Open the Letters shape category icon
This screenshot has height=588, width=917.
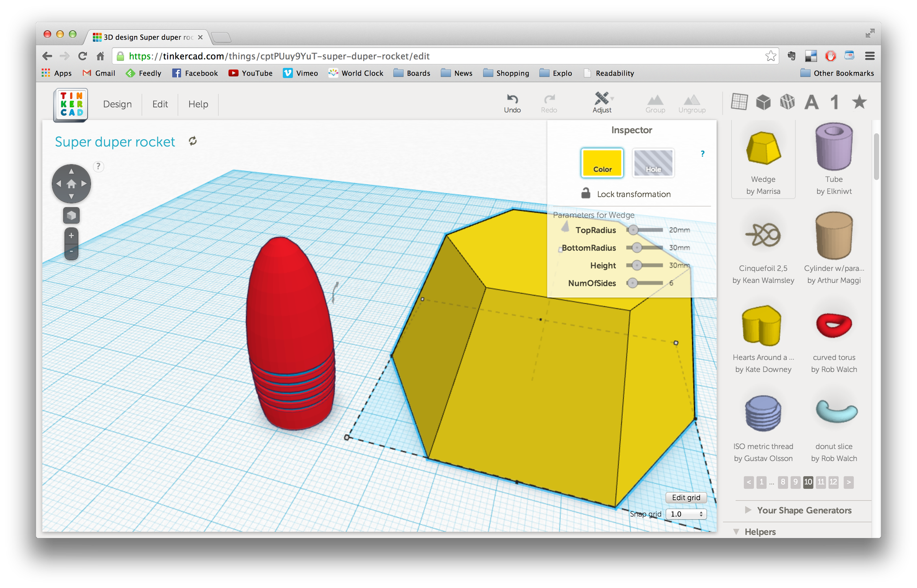[x=812, y=102]
